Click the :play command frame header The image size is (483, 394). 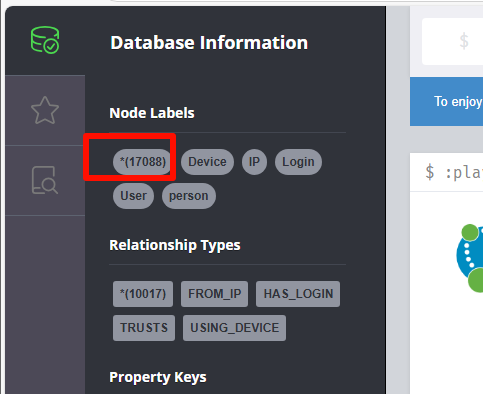click(447, 172)
